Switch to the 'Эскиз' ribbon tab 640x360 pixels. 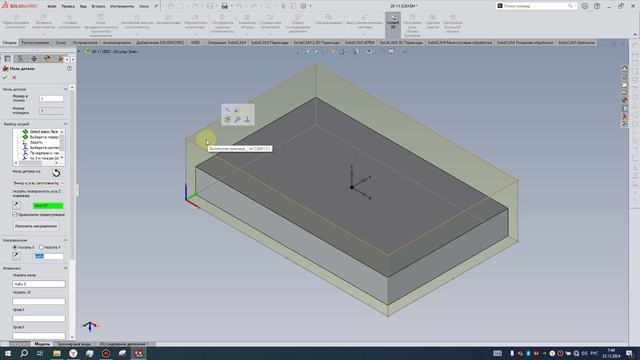(x=61, y=42)
